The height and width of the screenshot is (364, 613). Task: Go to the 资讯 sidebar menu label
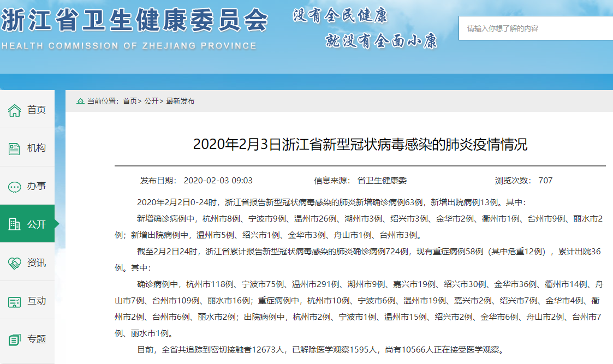(x=37, y=262)
